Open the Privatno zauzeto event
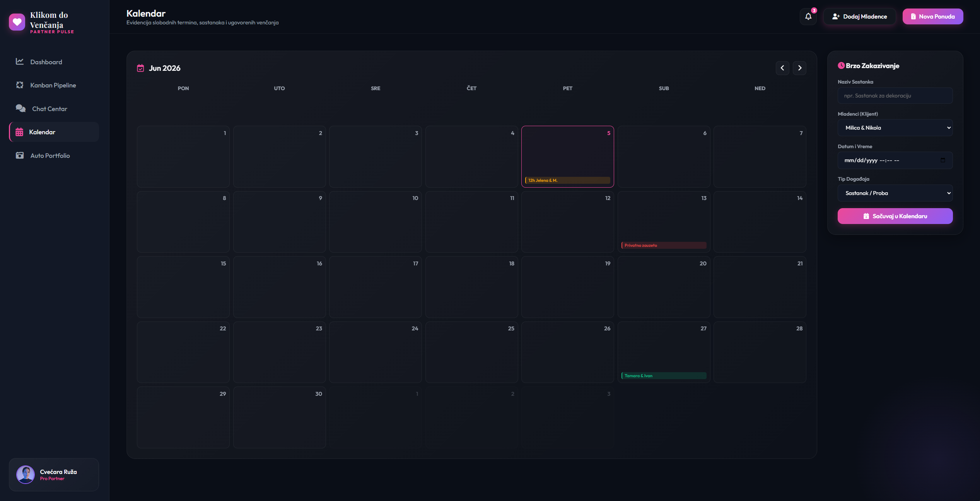This screenshot has width=980, height=501. click(664, 245)
